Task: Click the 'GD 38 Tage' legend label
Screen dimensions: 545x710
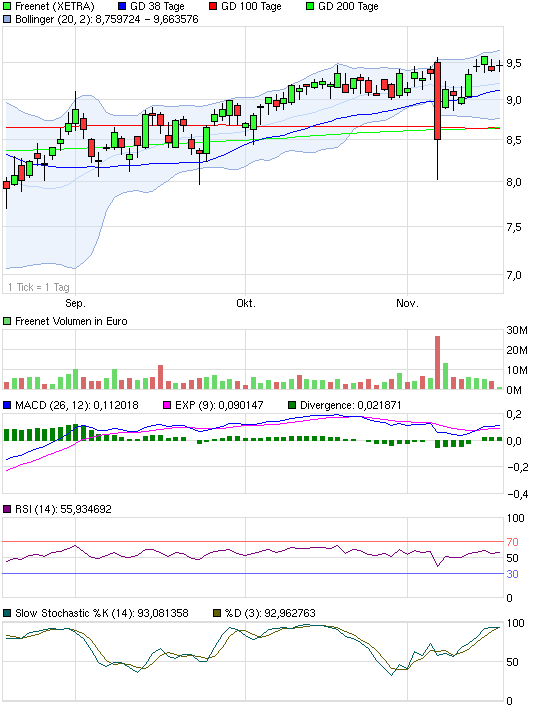Action: (157, 6)
